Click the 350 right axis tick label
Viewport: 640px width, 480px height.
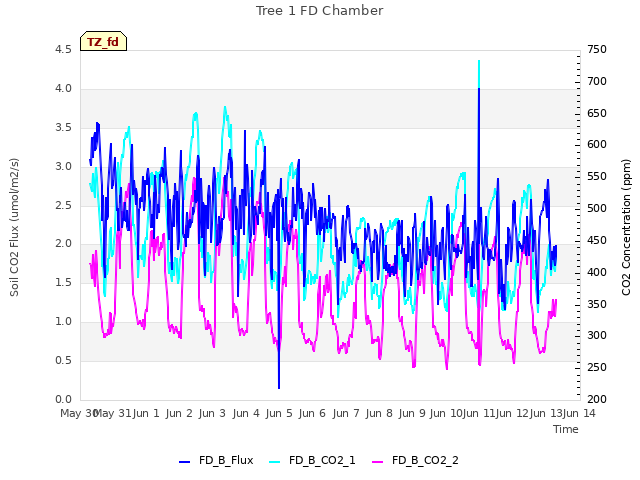click(597, 304)
